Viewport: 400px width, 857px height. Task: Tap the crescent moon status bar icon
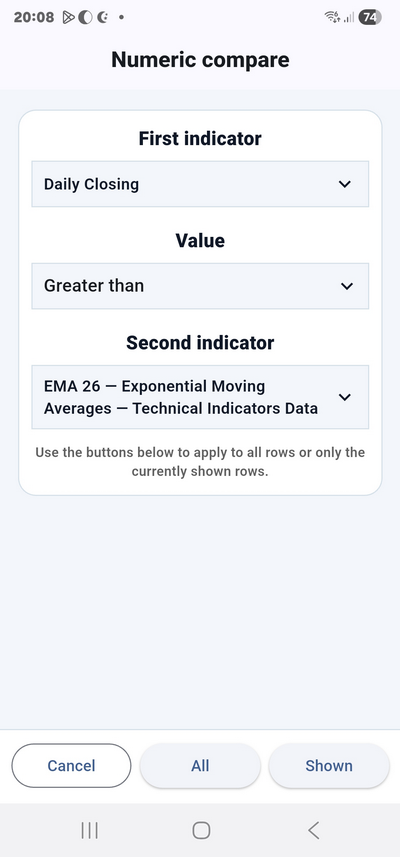click(x=103, y=17)
